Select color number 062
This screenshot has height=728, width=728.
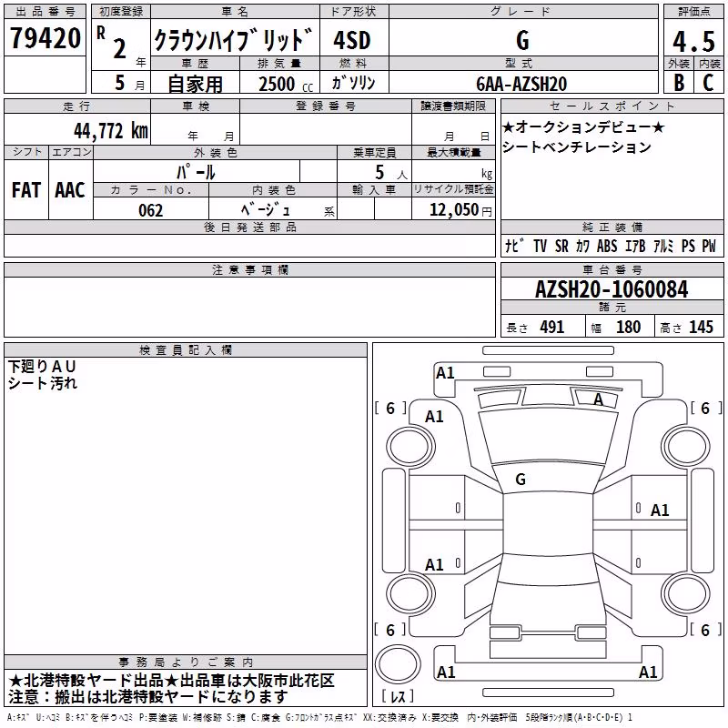click(x=151, y=210)
